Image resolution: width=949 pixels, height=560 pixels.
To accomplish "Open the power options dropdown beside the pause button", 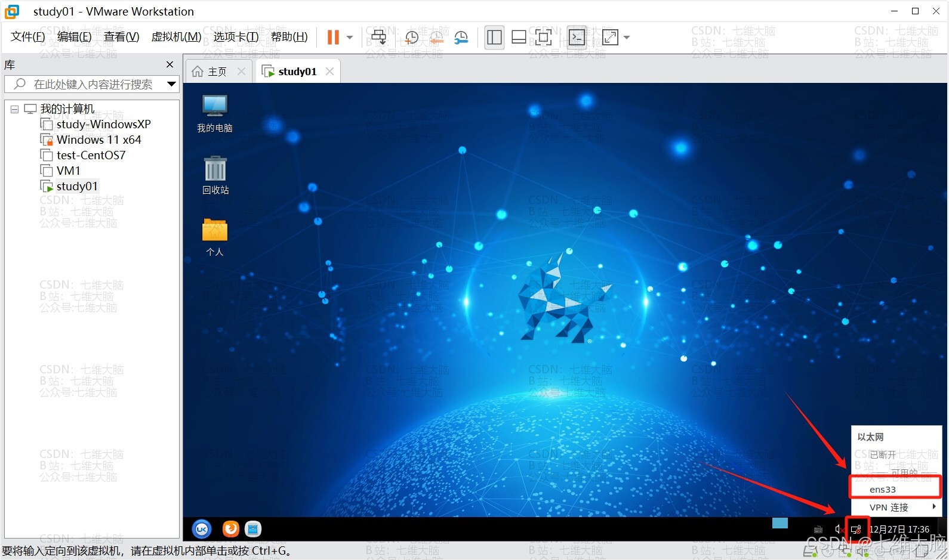I will pos(350,37).
